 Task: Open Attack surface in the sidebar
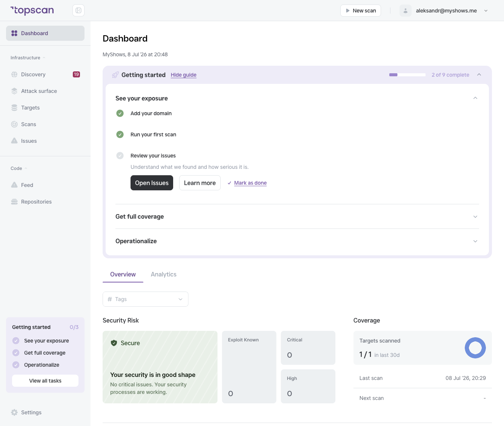click(x=45, y=91)
